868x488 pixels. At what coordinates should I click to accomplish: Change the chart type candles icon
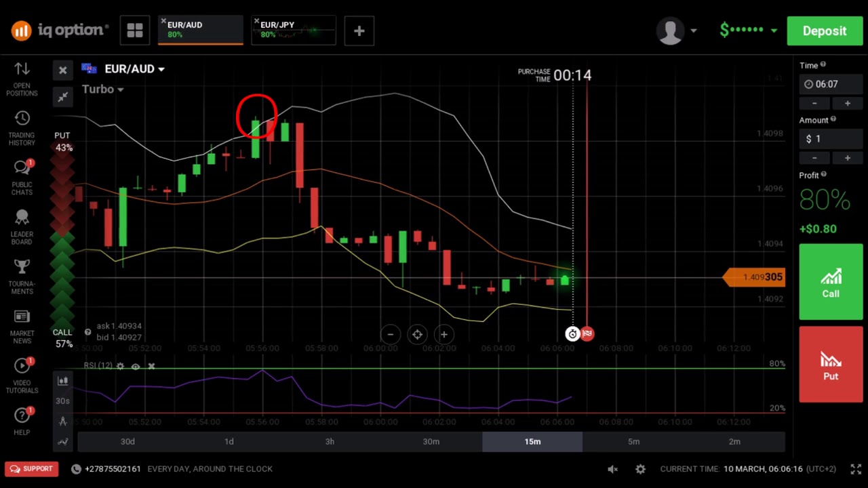pyautogui.click(x=63, y=381)
